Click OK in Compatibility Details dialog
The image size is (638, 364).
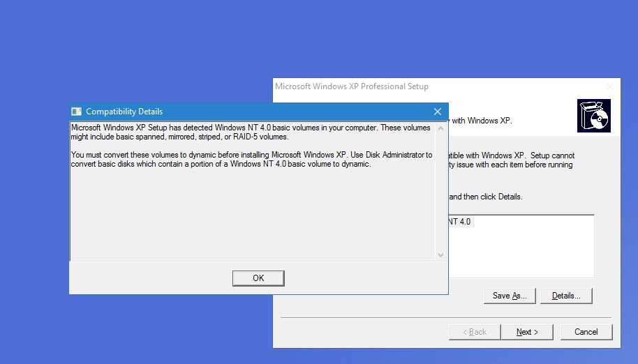coord(258,278)
